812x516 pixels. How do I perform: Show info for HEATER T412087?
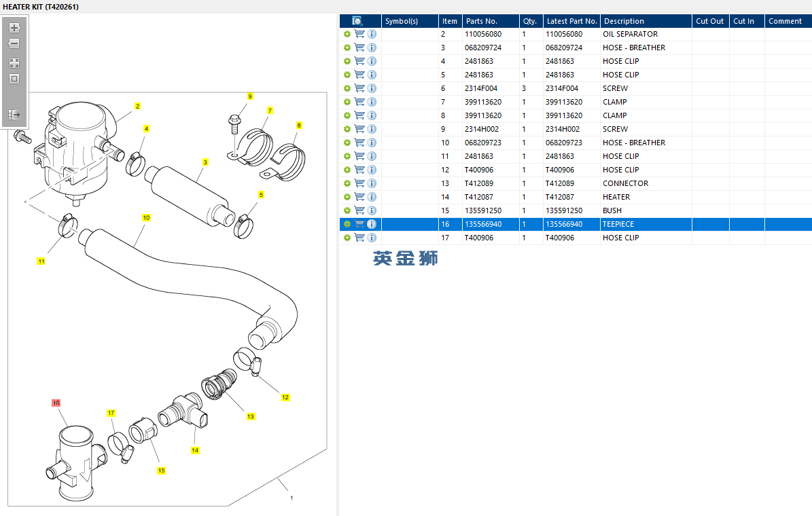tap(372, 197)
